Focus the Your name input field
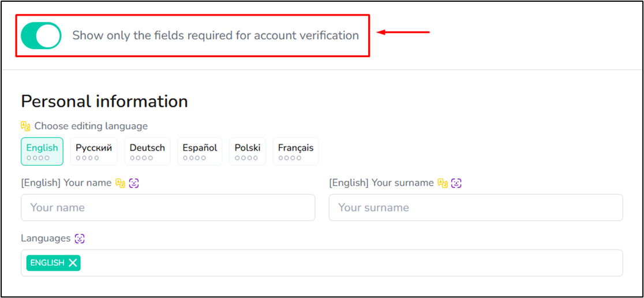644x298 pixels. click(168, 207)
